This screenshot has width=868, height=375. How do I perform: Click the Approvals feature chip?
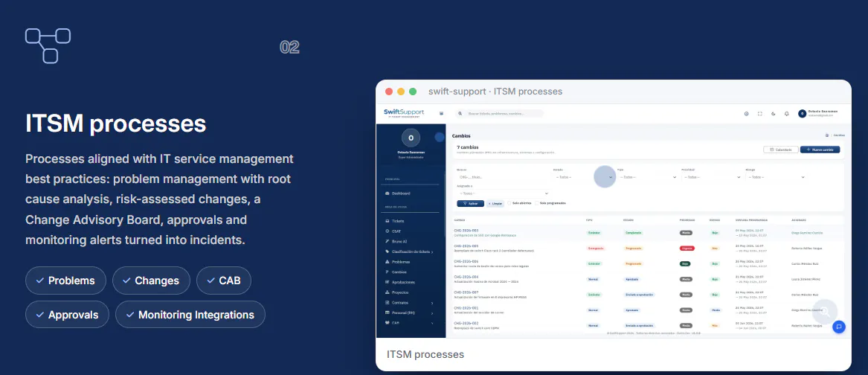67,315
